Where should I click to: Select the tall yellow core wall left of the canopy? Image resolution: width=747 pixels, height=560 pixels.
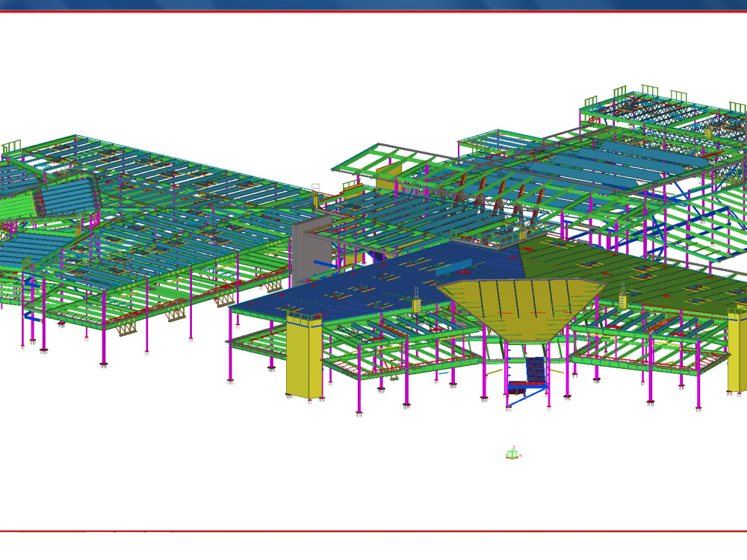[305, 355]
